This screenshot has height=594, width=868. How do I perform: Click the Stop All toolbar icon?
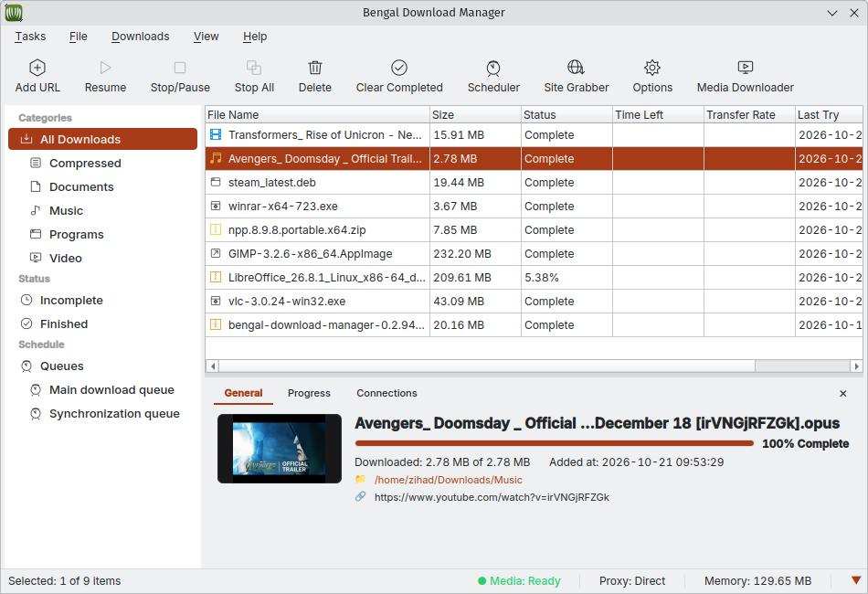tap(254, 68)
